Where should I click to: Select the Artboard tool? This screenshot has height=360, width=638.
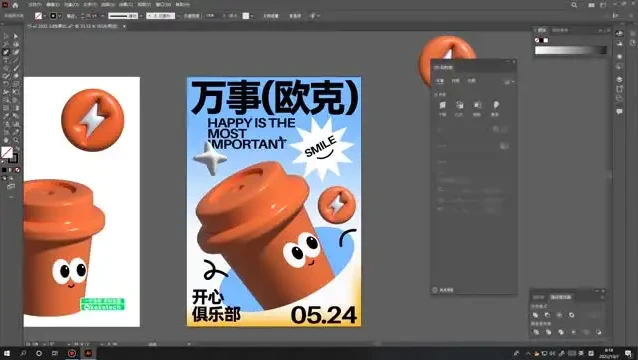pos(6,132)
